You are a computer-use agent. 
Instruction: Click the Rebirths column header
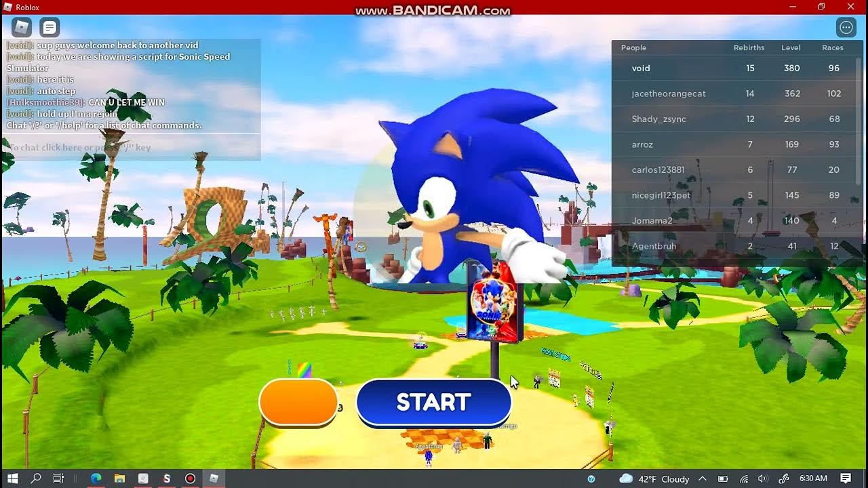(749, 47)
